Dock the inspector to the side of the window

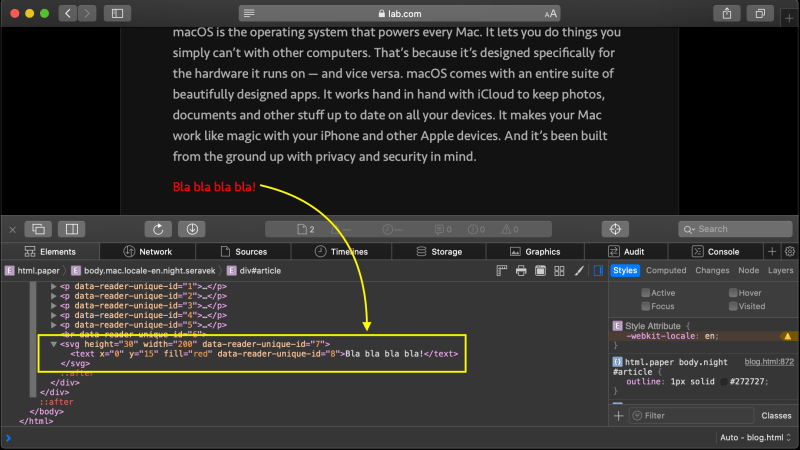71,229
